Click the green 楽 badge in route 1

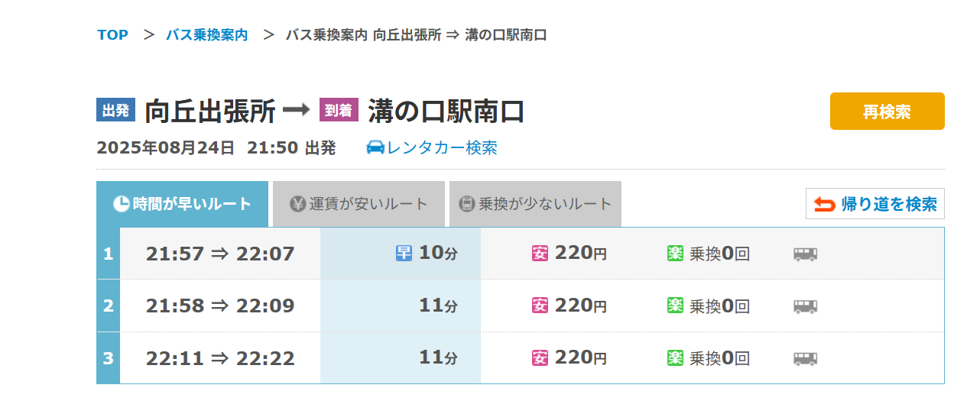[x=675, y=254]
